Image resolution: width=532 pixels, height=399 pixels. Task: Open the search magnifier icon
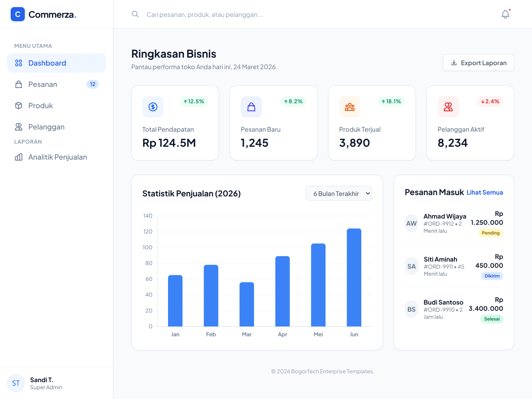click(x=135, y=14)
